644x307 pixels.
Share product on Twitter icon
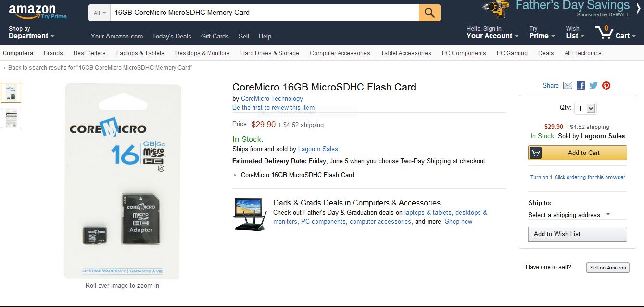coord(593,85)
